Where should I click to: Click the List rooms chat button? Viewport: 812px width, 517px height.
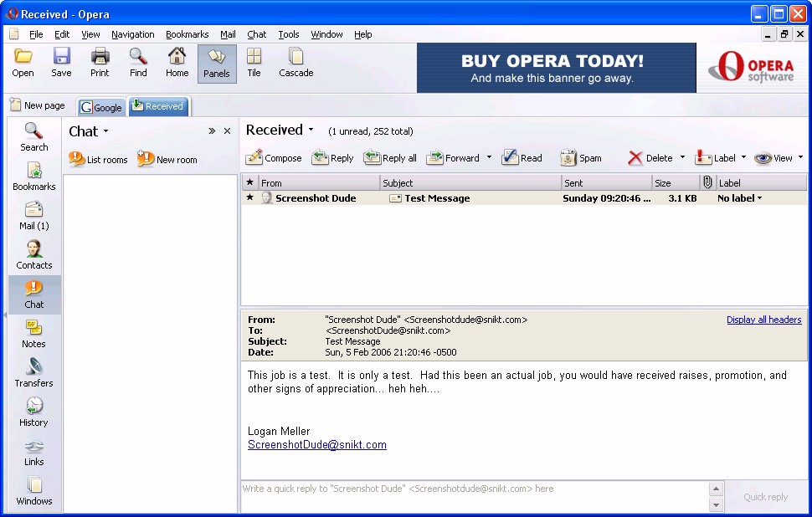98,159
